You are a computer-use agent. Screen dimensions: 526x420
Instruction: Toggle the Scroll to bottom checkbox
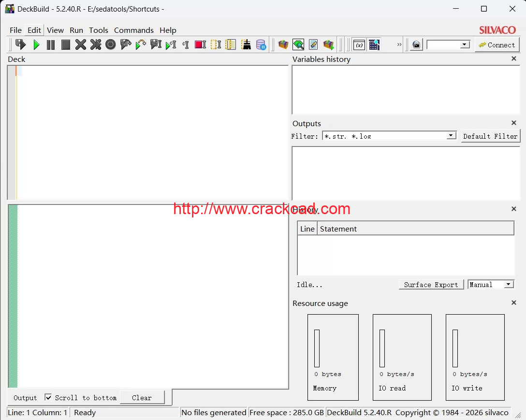[x=48, y=397]
